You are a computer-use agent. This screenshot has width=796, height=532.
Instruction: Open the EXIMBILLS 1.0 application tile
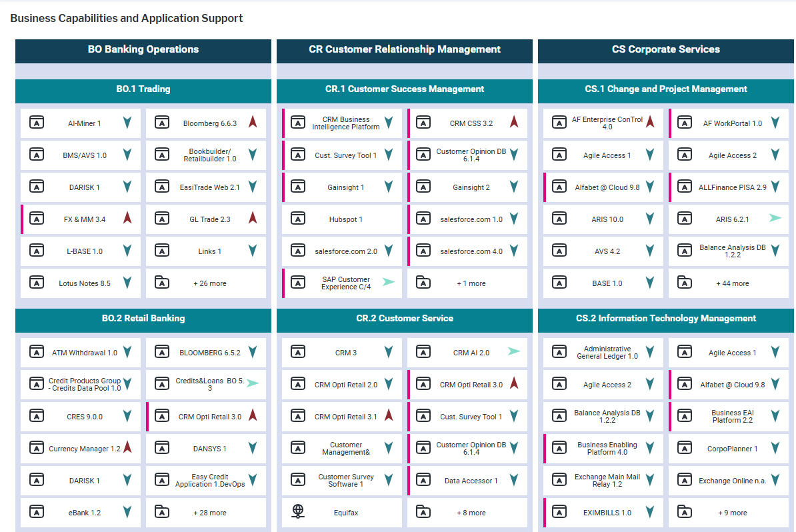click(607, 513)
